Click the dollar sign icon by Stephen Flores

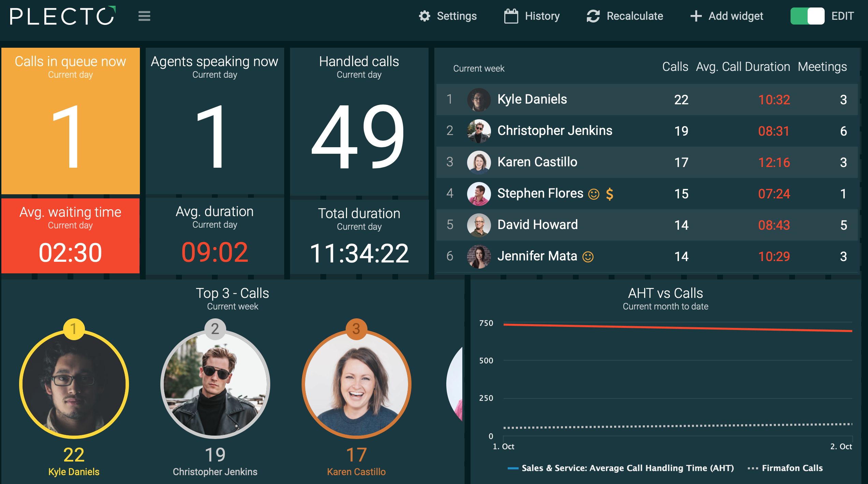coord(611,193)
